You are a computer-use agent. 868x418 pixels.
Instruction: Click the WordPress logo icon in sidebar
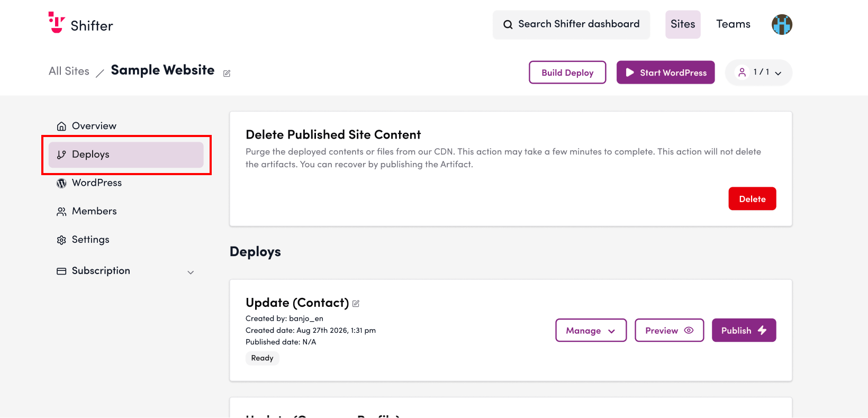61,183
